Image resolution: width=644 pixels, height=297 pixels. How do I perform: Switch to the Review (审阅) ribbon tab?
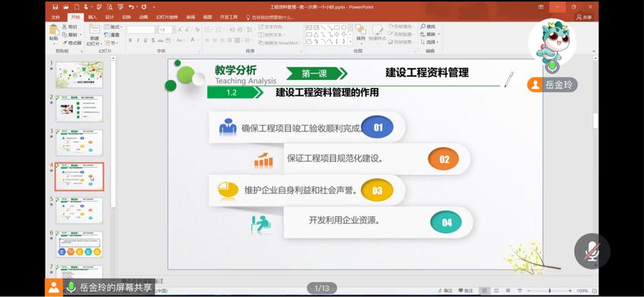click(x=190, y=18)
